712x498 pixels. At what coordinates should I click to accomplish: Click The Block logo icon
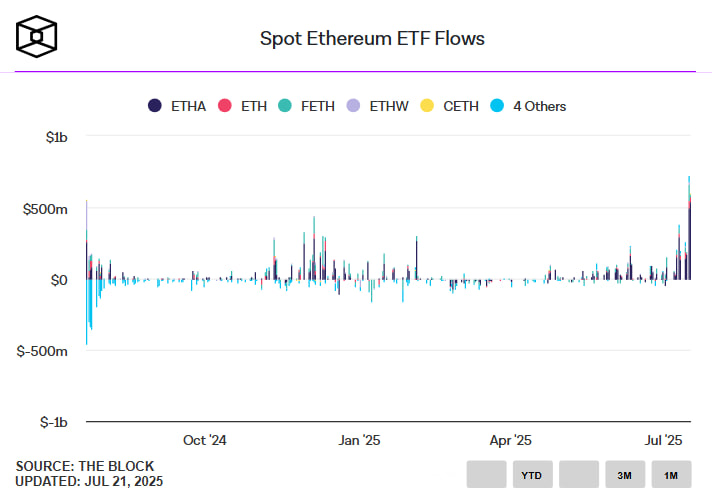click(x=36, y=36)
